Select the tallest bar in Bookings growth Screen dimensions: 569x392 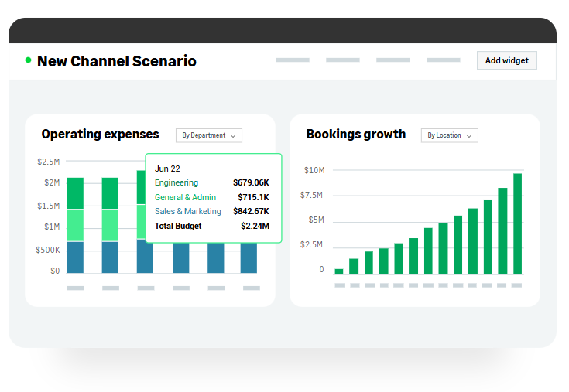(x=517, y=223)
